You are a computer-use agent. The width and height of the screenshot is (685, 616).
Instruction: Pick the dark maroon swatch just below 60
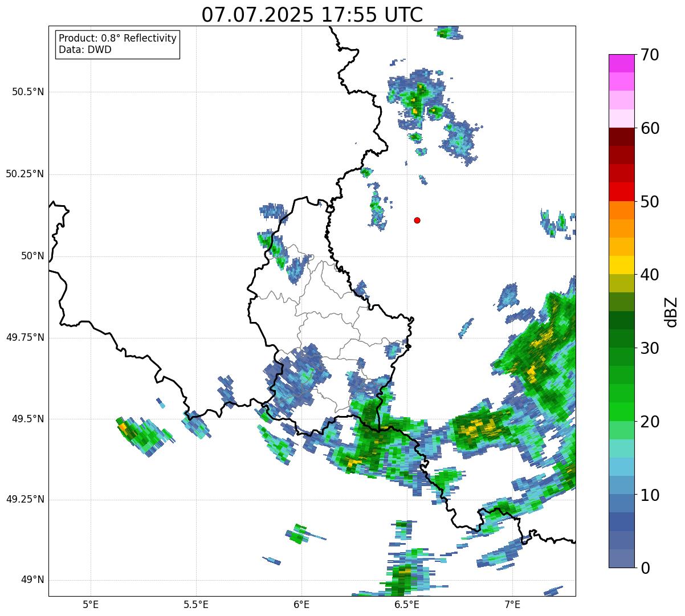tap(621, 137)
